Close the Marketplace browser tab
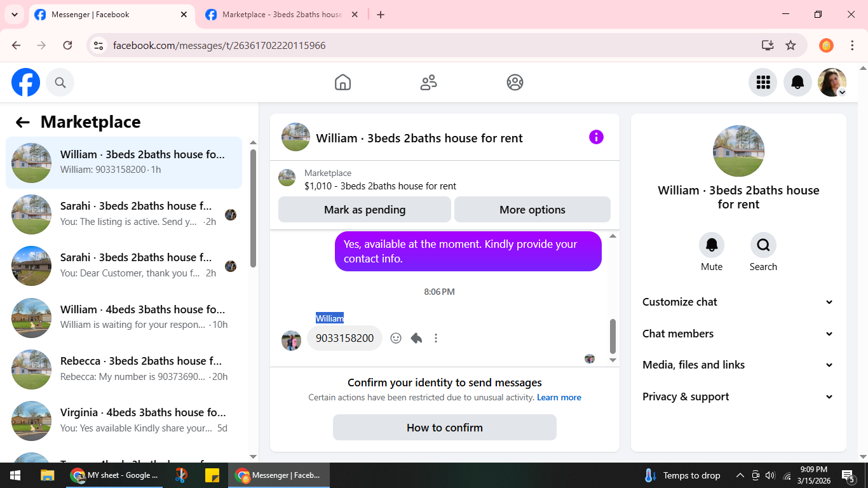 point(355,15)
